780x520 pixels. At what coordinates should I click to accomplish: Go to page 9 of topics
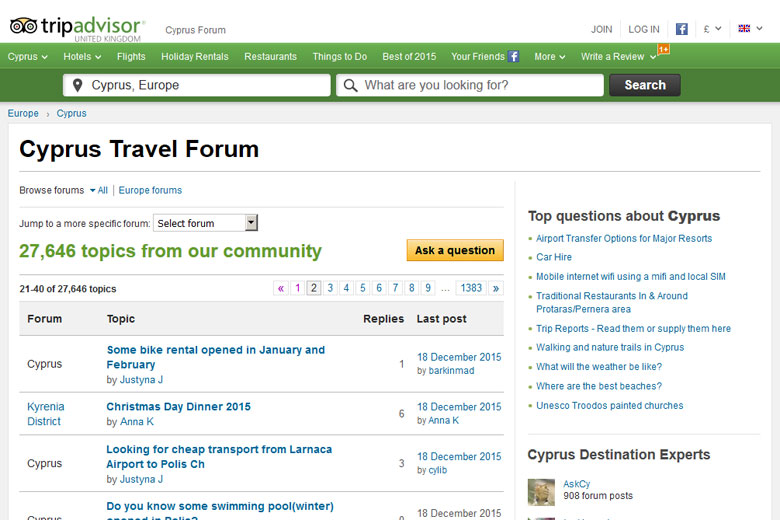point(428,288)
